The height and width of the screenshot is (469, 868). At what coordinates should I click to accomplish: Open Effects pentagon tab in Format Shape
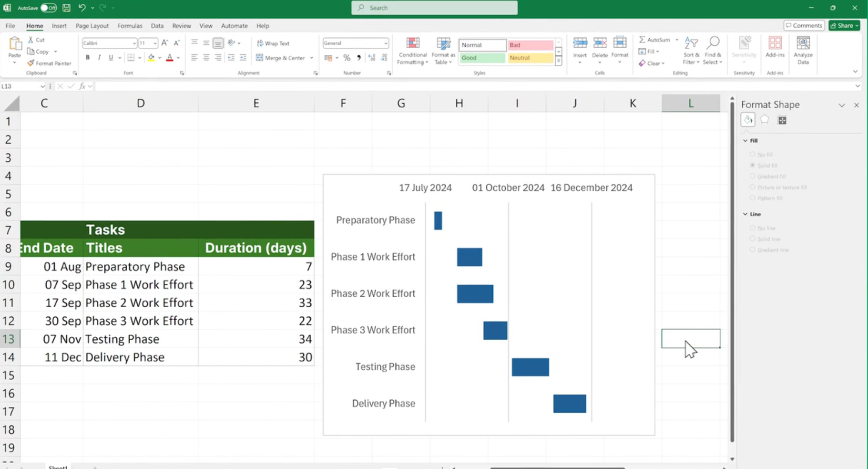point(765,120)
